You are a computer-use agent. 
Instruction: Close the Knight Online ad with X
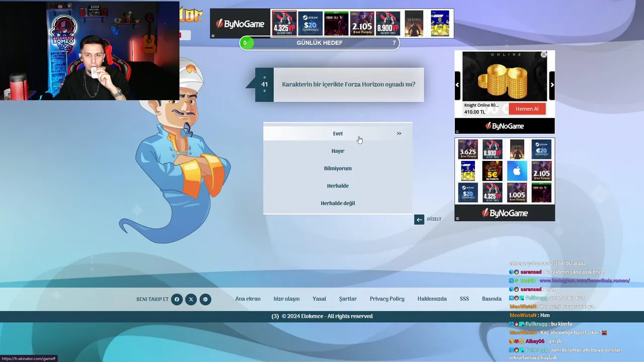(544, 54)
